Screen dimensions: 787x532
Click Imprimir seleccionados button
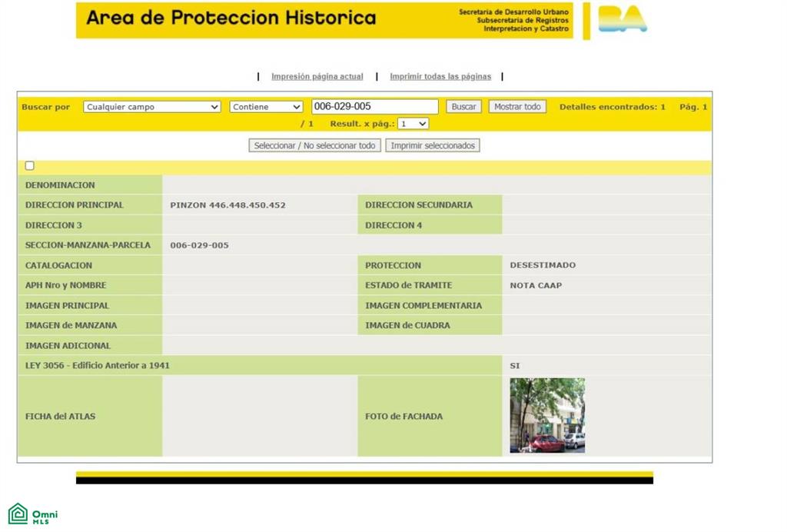(433, 145)
